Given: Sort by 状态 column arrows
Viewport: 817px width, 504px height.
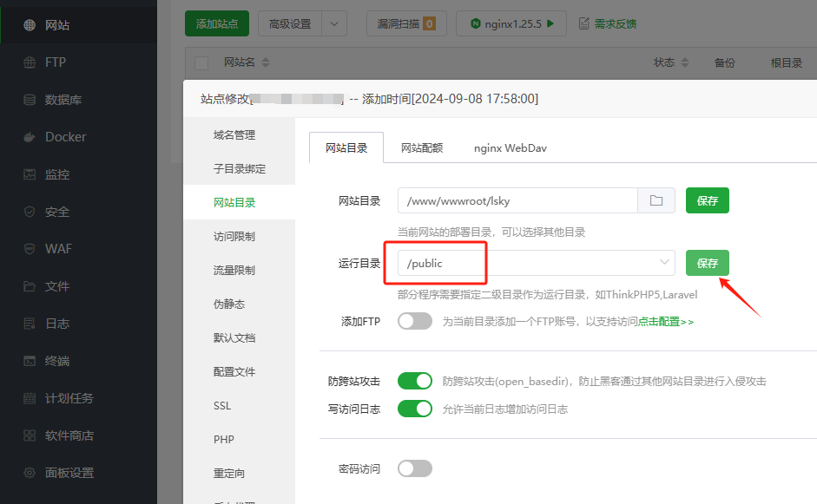Looking at the screenshot, I should tap(685, 62).
